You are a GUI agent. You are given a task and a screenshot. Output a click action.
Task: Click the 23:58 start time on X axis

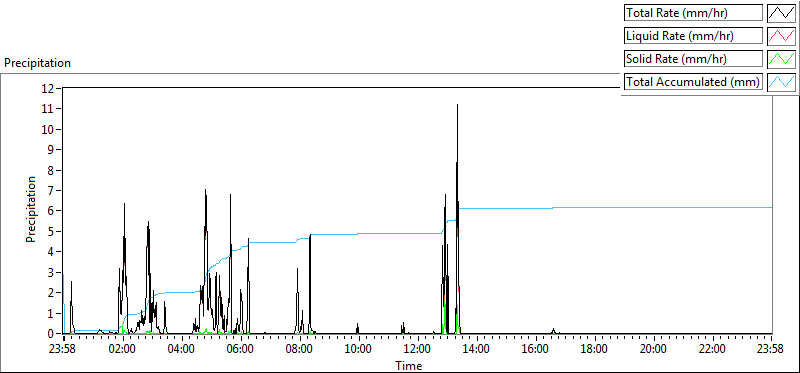(x=63, y=350)
